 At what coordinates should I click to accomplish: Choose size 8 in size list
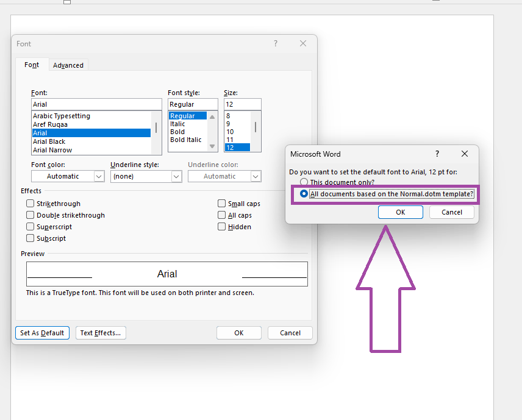pos(237,116)
